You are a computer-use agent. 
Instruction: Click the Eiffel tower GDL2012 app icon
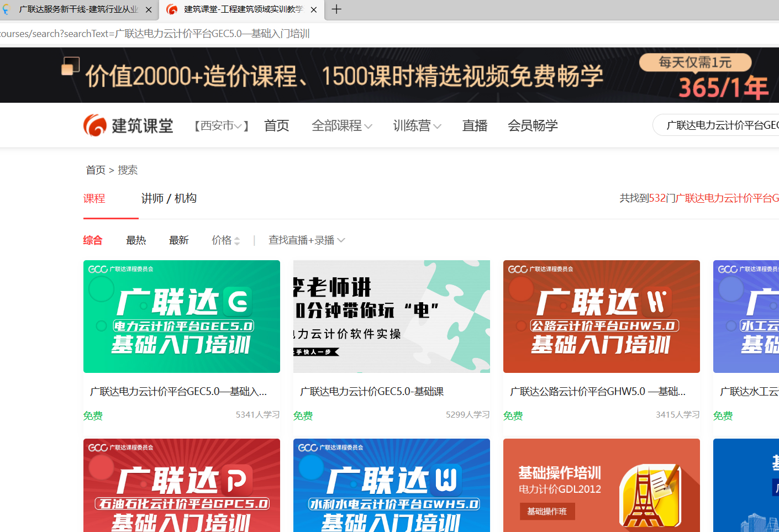(650, 497)
